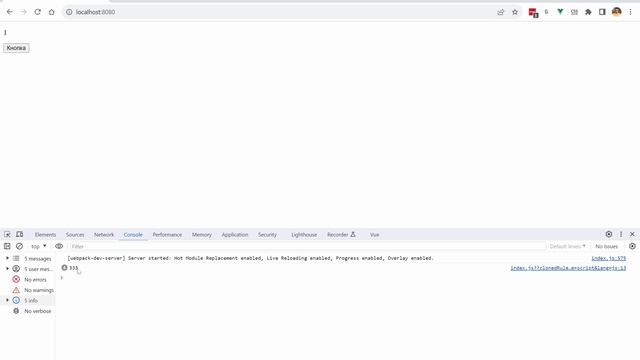Screen dimensions: 640x360
Task: Go back in browser history
Action: click(x=10, y=12)
